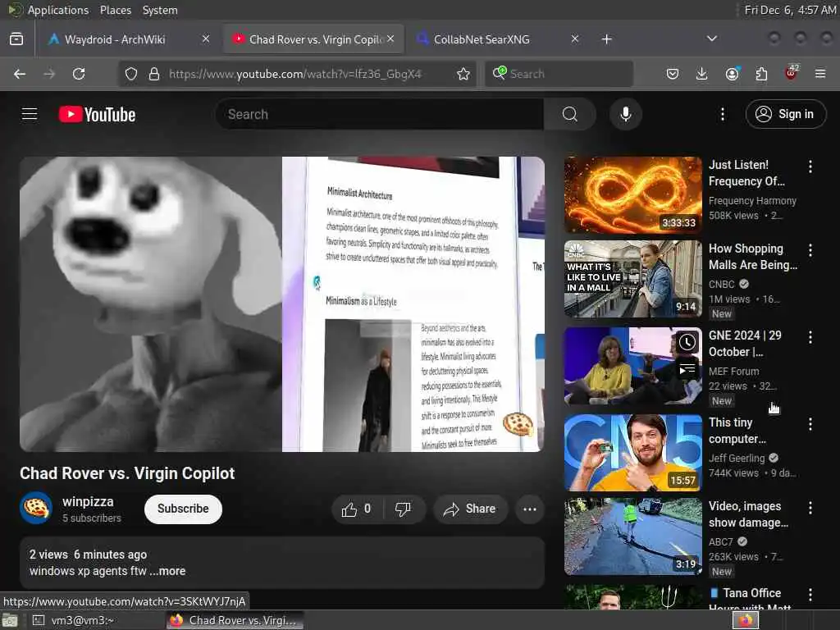
Task: Open the Firefox Pocket save icon
Action: pyautogui.click(x=673, y=74)
